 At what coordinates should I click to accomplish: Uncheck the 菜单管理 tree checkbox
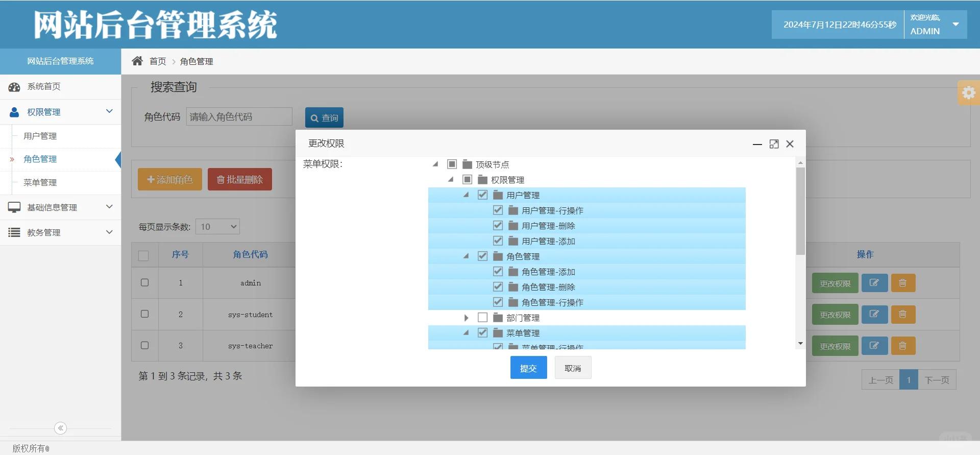pyautogui.click(x=482, y=332)
